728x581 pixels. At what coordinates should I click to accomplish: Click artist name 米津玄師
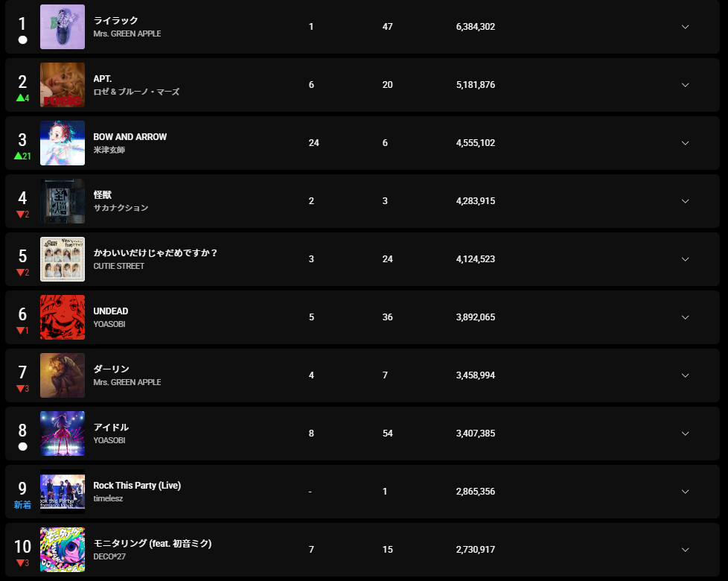[109, 150]
